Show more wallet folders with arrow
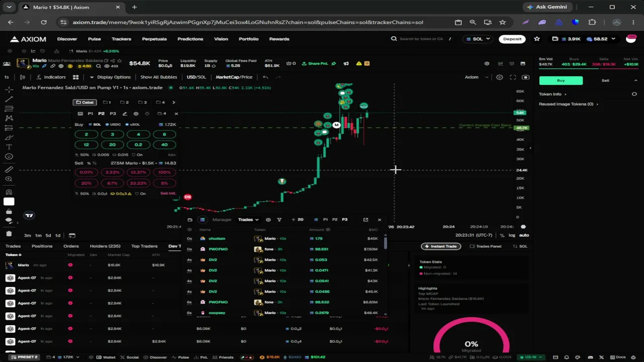 point(174,102)
